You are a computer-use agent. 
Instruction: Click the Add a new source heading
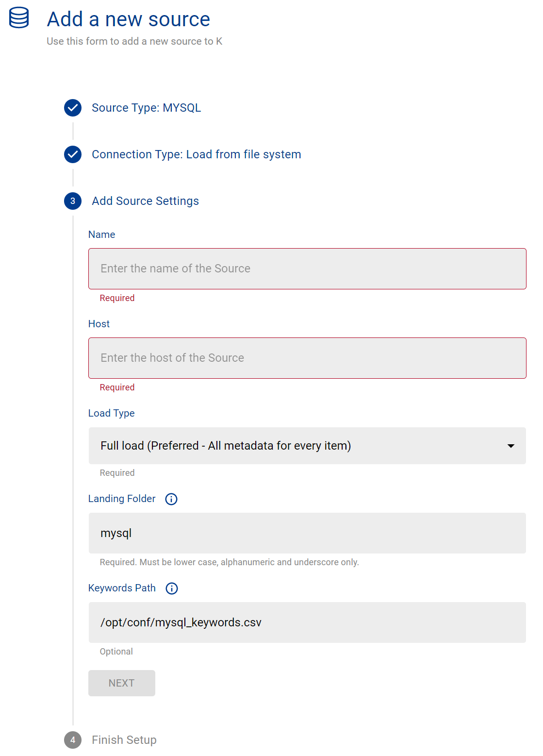click(x=129, y=19)
